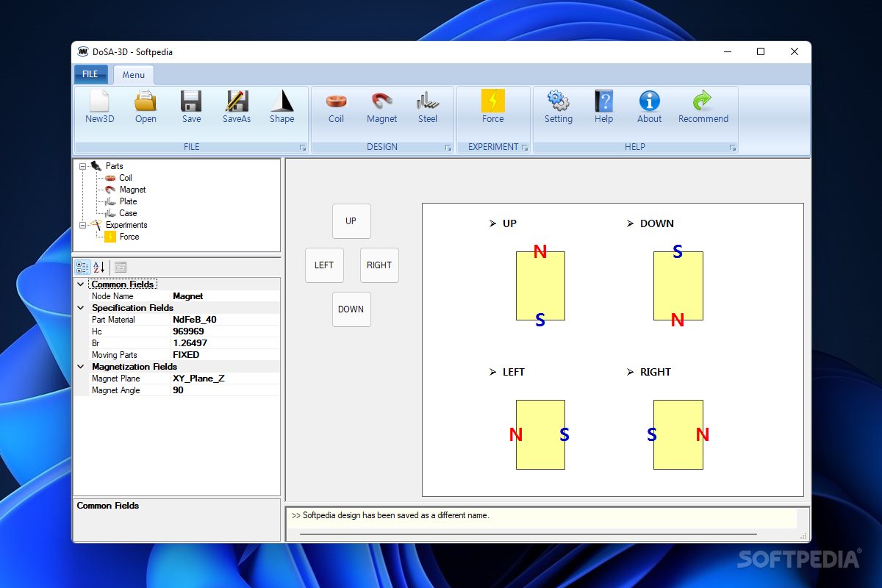This screenshot has width=882, height=588.
Task: Click the DOWN magnet orientation diagram
Action: tap(678, 285)
